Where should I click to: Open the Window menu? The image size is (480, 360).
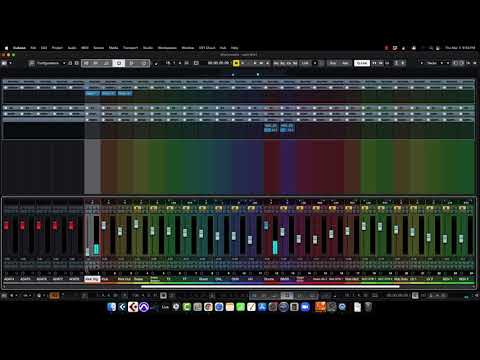pos(188,48)
